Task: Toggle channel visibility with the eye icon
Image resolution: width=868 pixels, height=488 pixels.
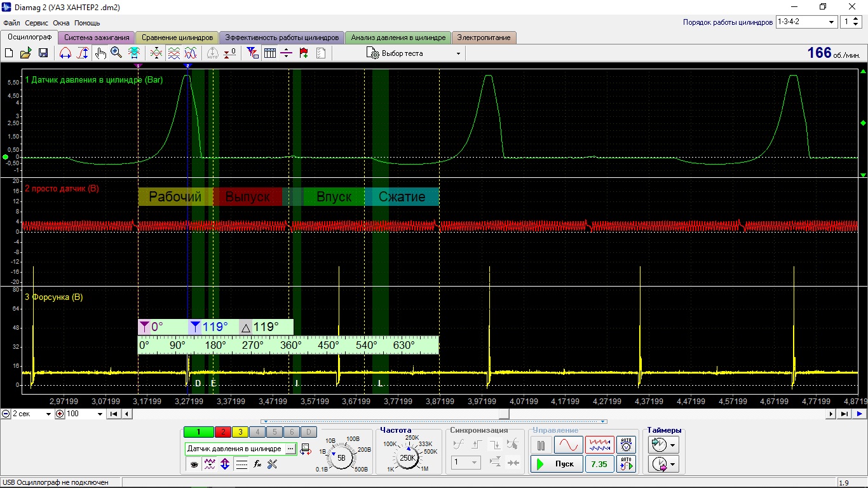Action: click(194, 464)
